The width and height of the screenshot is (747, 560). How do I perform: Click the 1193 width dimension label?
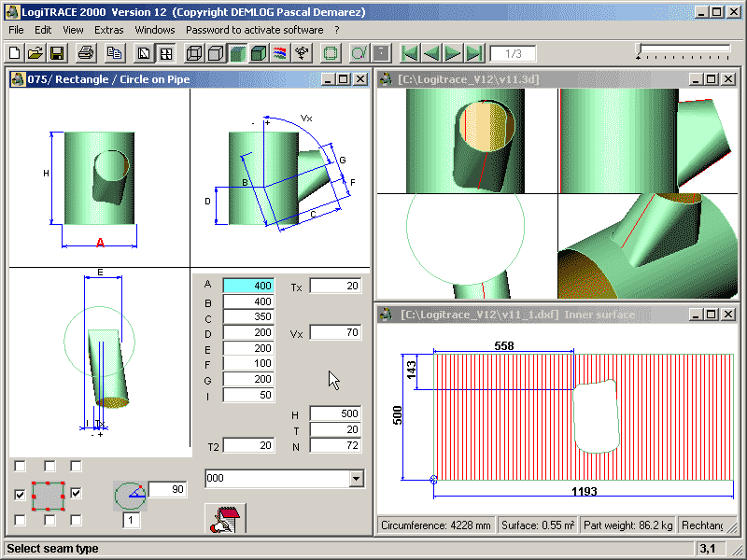tap(585, 492)
